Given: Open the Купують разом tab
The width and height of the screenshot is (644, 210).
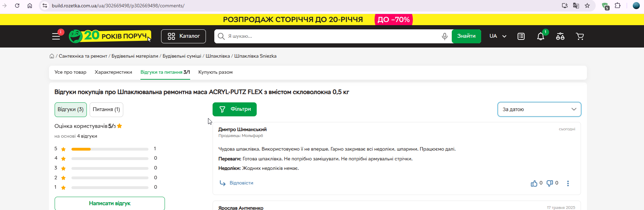Looking at the screenshot, I should pyautogui.click(x=215, y=72).
